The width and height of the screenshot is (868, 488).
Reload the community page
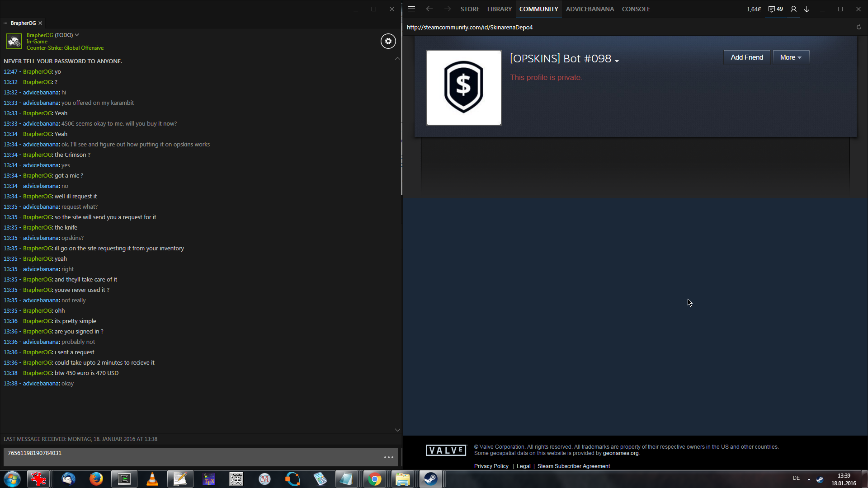[x=859, y=27]
